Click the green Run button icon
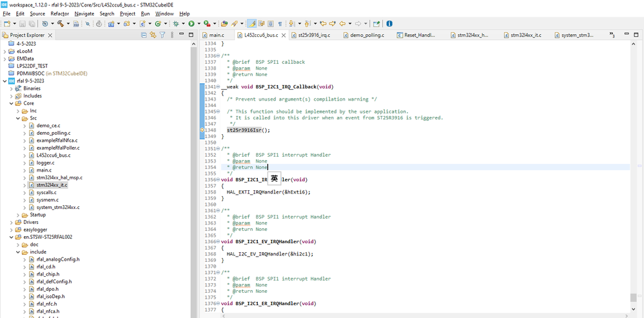This screenshot has width=644, height=318. coord(191,24)
